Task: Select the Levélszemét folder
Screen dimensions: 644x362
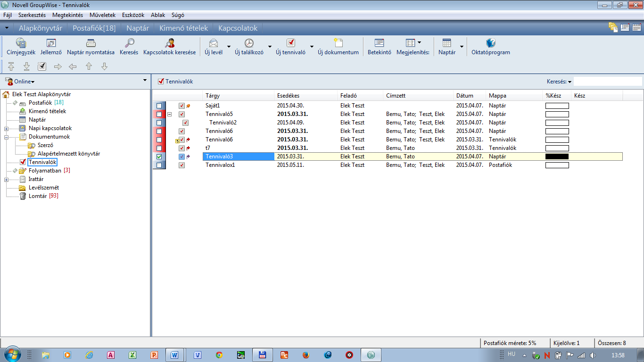Action: pos(43,188)
